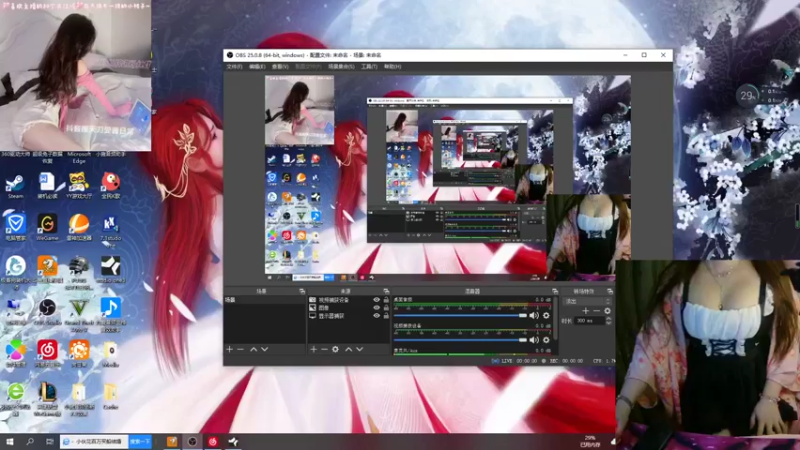Open the scene transition type dropdown

coord(587,301)
